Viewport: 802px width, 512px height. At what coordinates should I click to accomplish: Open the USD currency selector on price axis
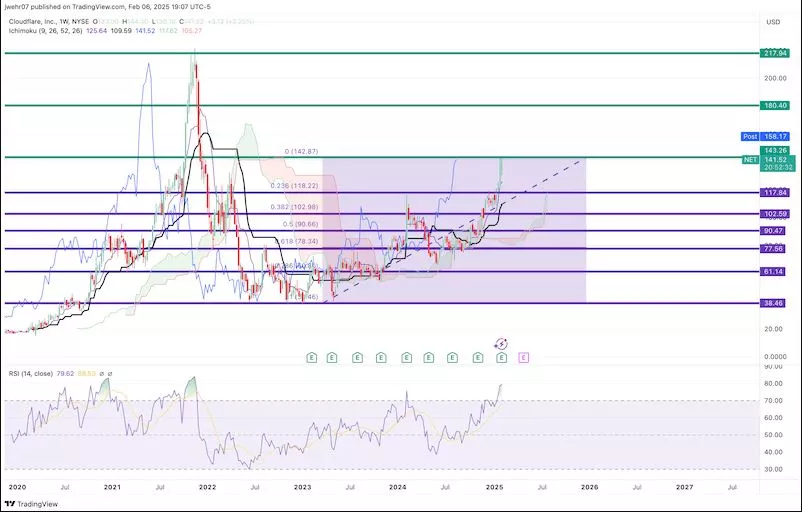click(x=772, y=21)
